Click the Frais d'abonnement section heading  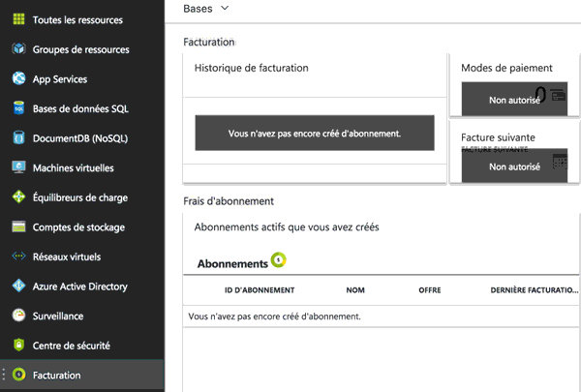(x=229, y=201)
